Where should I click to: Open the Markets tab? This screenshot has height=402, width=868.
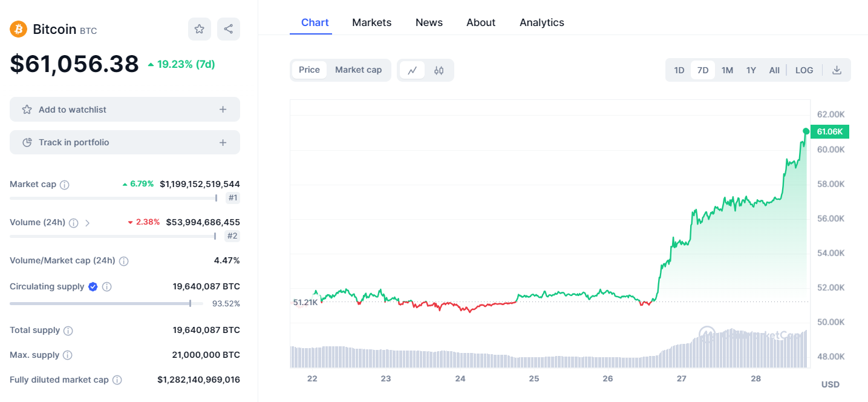click(x=372, y=22)
